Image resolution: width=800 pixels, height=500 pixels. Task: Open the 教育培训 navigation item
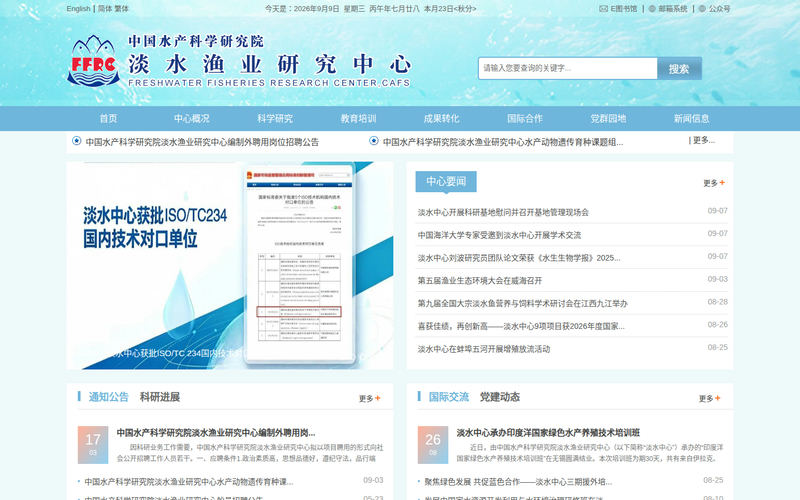click(x=358, y=118)
